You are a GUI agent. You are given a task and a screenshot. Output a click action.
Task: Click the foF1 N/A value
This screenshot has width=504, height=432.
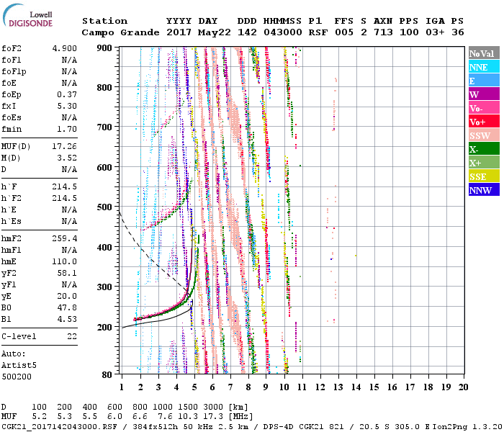[69, 60]
